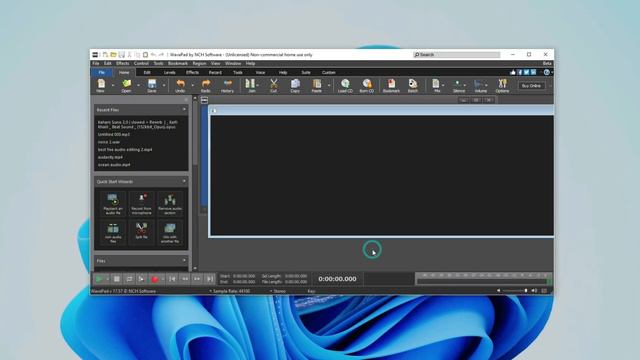Viewport: 640px width, 360px height.
Task: Open the Options tools icon
Action: [502, 85]
